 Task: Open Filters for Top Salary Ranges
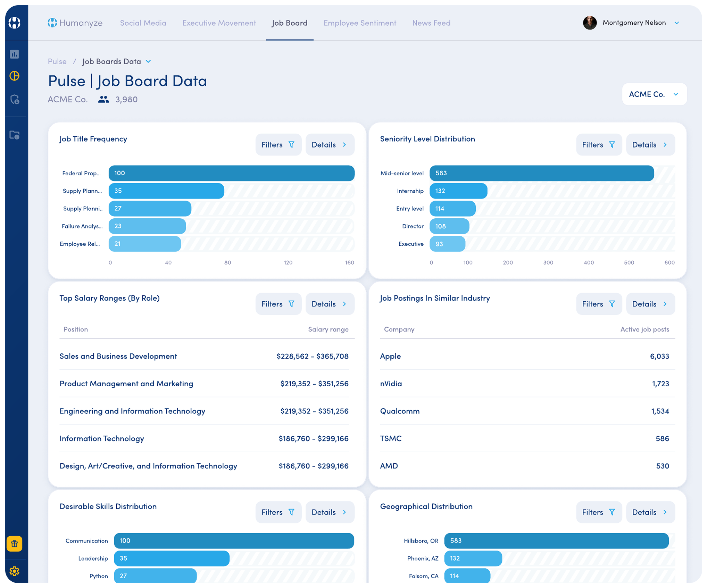pos(278,304)
